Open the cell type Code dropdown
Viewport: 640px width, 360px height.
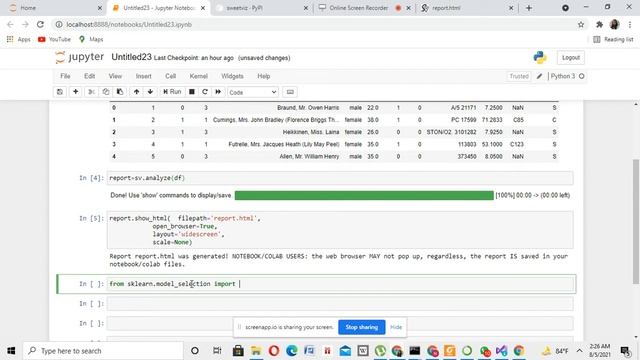pyautogui.click(x=253, y=92)
